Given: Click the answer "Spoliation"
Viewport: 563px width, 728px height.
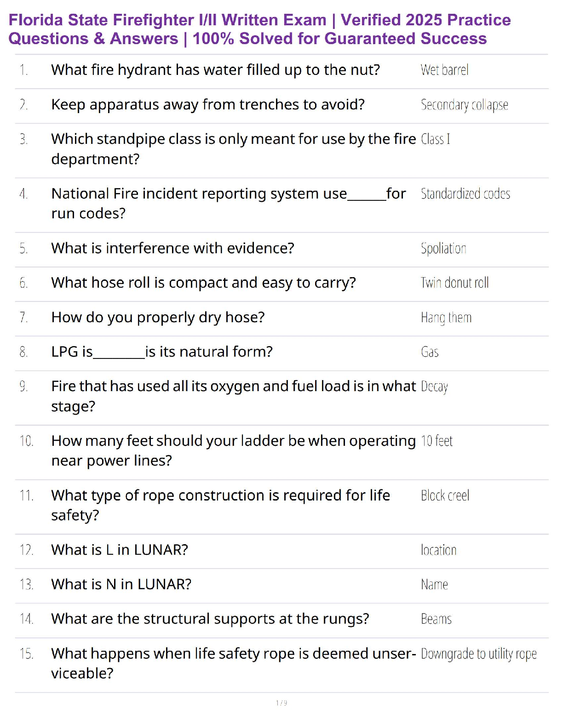Looking at the screenshot, I should tap(443, 249).
